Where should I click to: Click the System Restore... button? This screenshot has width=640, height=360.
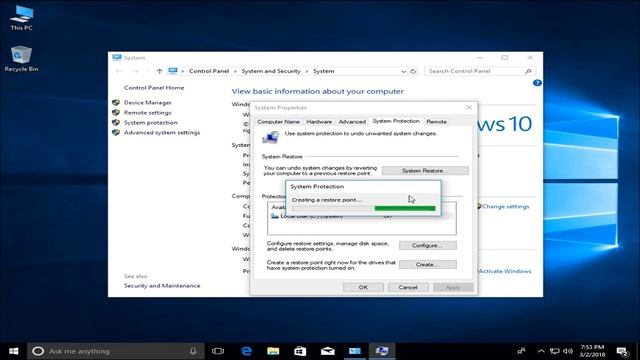click(x=425, y=171)
